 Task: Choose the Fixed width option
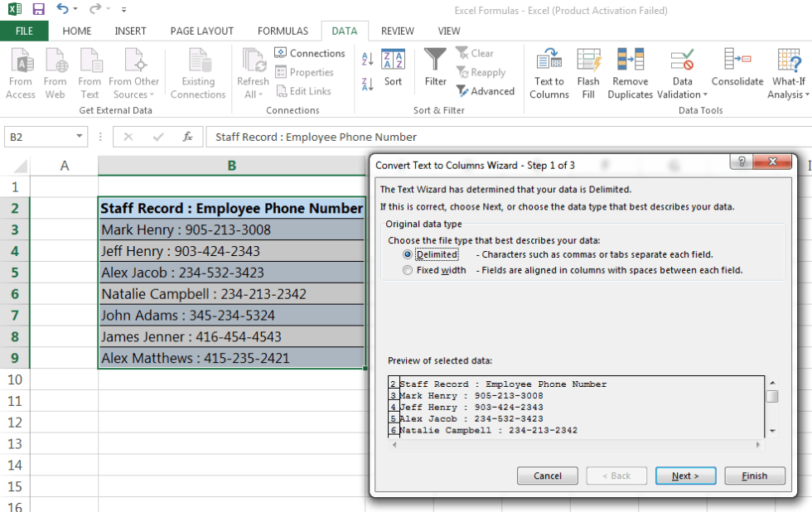407,270
